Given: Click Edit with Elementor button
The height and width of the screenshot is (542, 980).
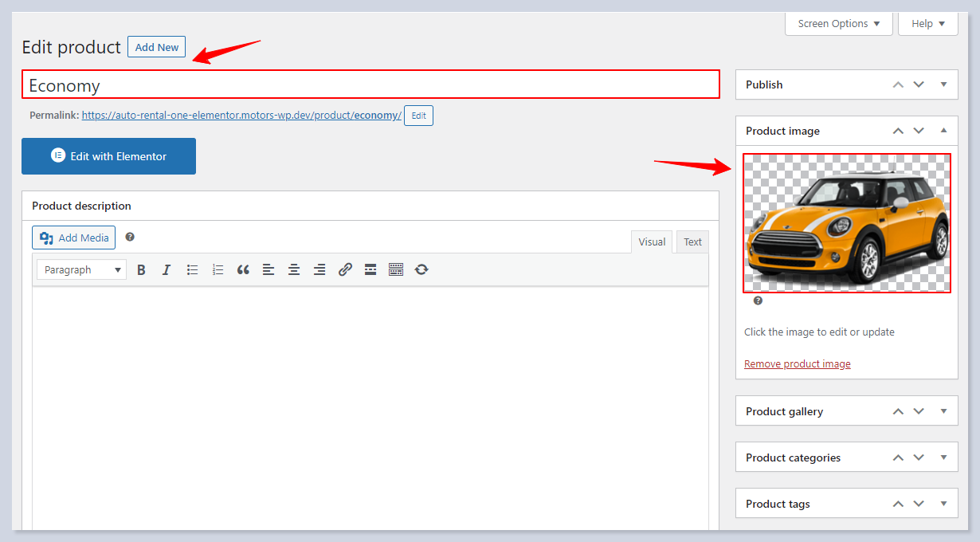Looking at the screenshot, I should pyautogui.click(x=108, y=156).
